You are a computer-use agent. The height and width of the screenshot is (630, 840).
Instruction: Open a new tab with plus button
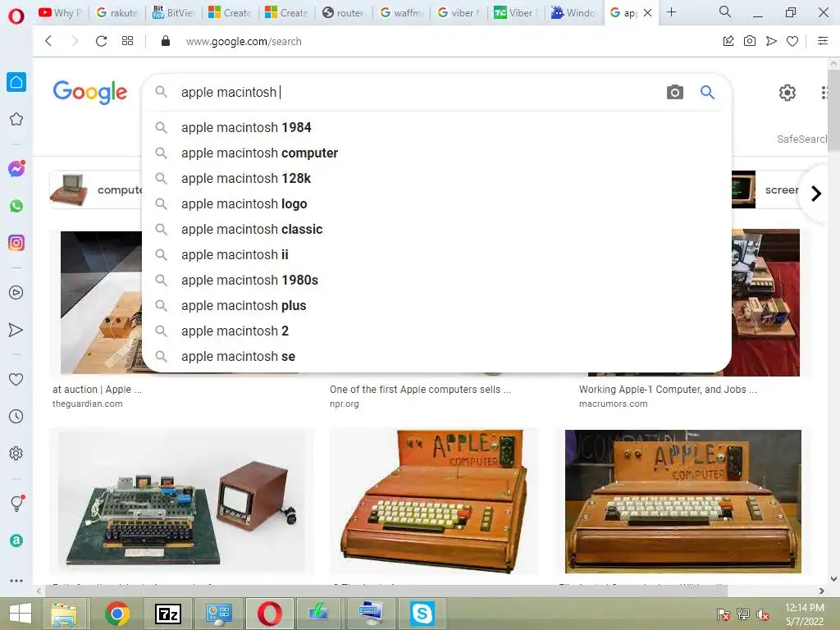tap(671, 11)
